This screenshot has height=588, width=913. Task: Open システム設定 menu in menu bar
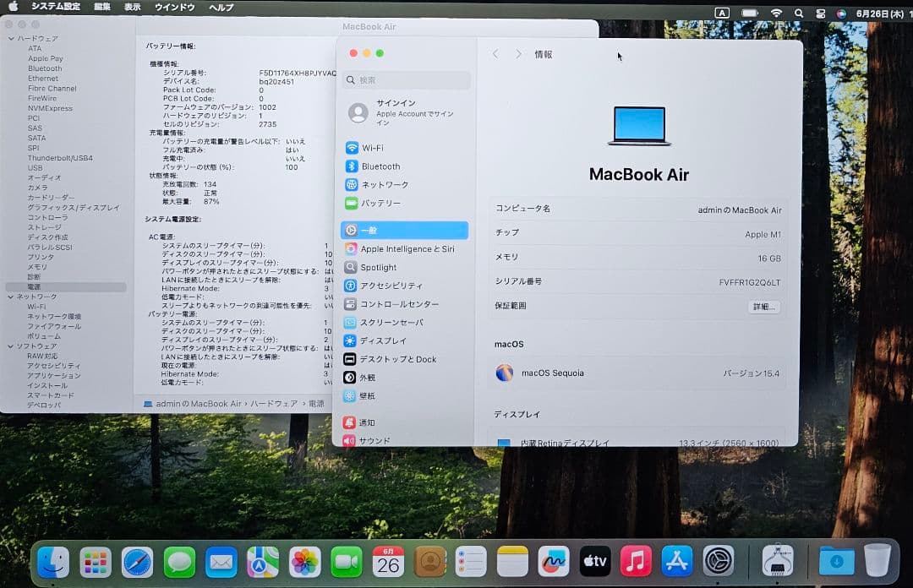(55, 7)
